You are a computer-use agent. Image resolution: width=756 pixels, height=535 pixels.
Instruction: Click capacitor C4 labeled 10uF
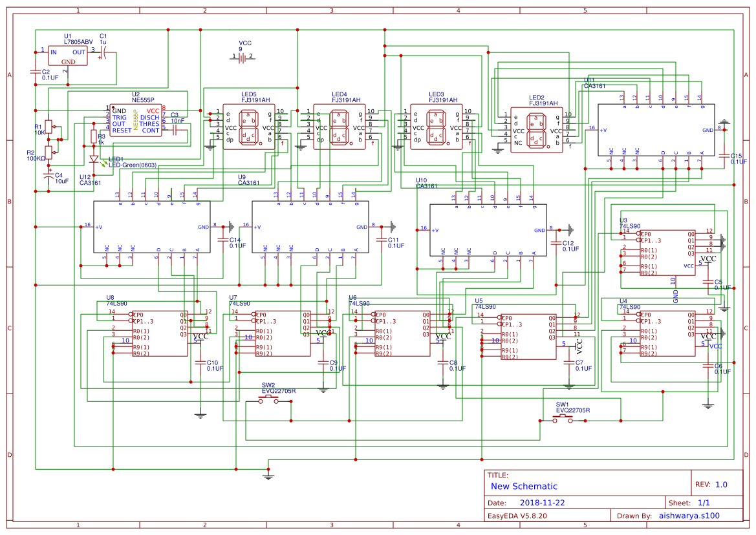[x=48, y=174]
